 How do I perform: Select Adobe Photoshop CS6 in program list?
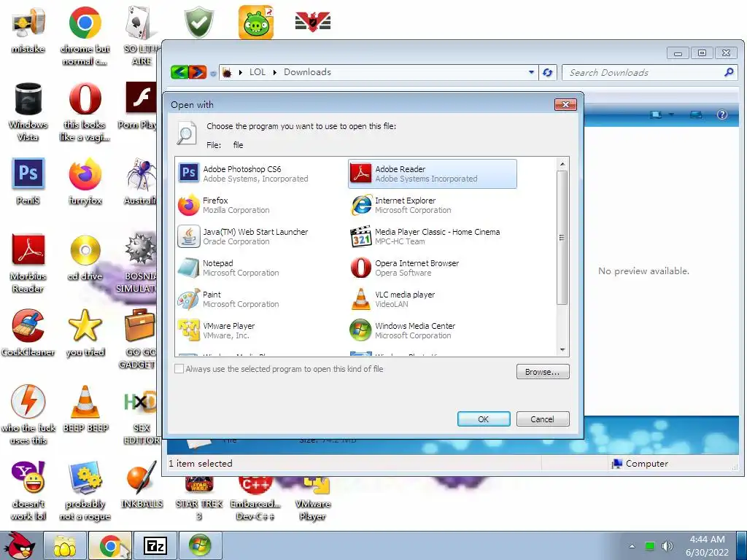[x=261, y=174]
